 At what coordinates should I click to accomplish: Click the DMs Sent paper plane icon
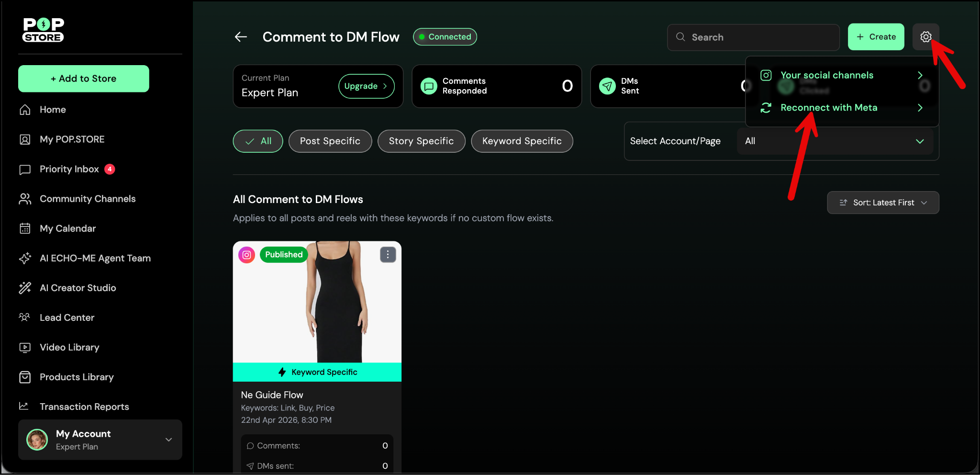[607, 86]
